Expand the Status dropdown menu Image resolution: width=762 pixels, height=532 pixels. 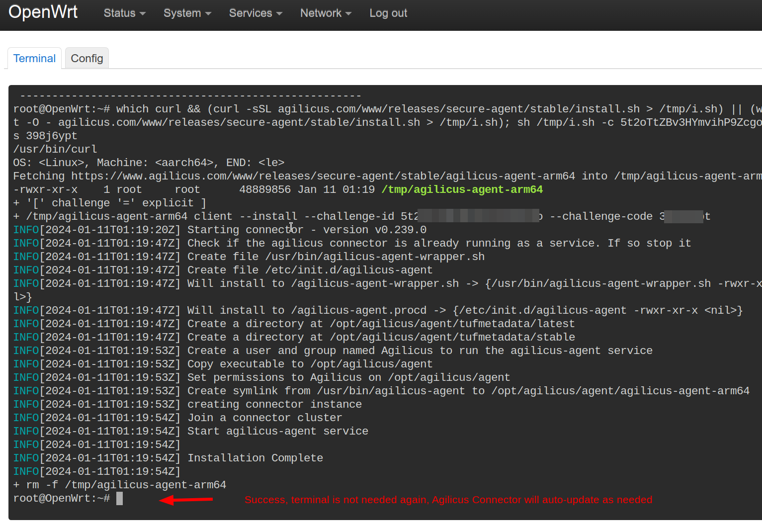pyautogui.click(x=124, y=13)
